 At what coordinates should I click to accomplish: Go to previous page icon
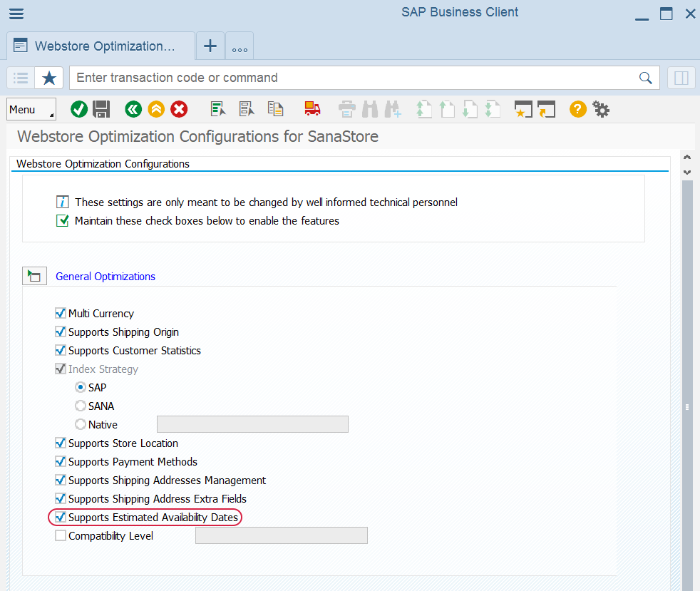447,109
